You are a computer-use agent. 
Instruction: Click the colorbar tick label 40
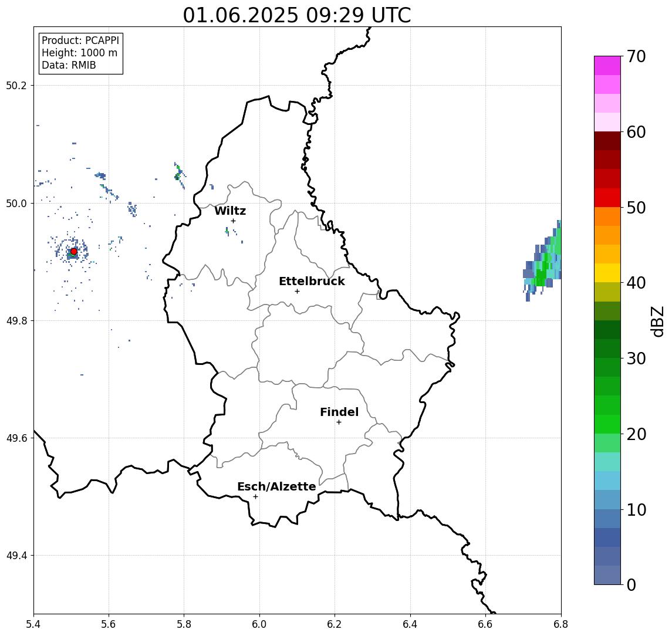click(x=636, y=283)
